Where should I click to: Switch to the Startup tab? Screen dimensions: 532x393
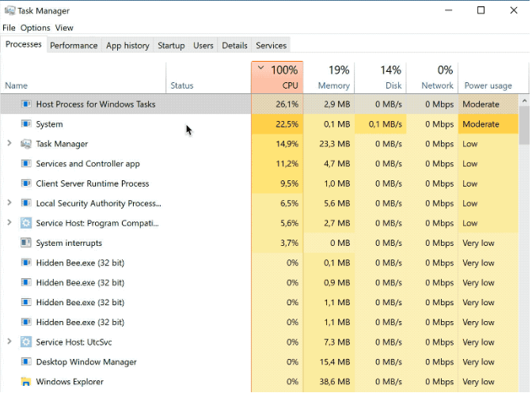171,46
